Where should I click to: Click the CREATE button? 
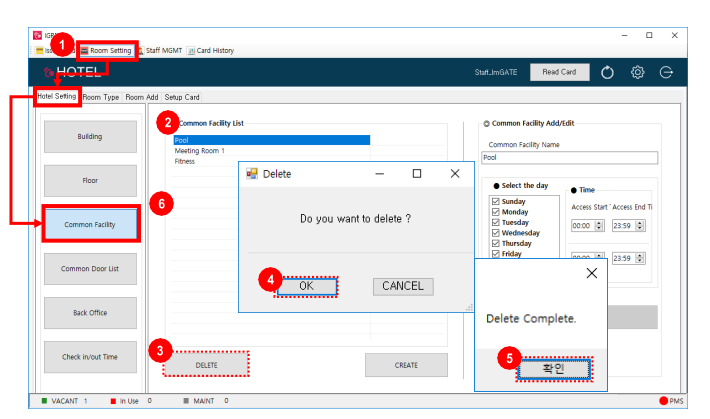[406, 365]
